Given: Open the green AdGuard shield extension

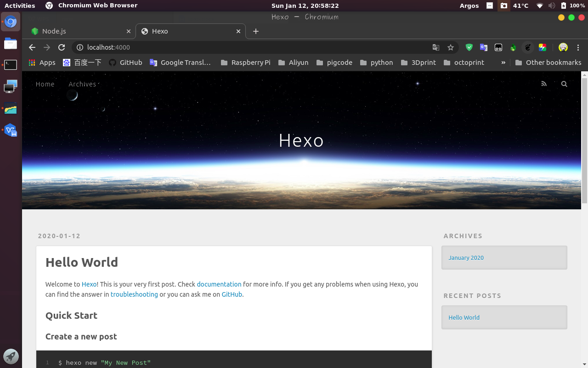Looking at the screenshot, I should coord(469,47).
